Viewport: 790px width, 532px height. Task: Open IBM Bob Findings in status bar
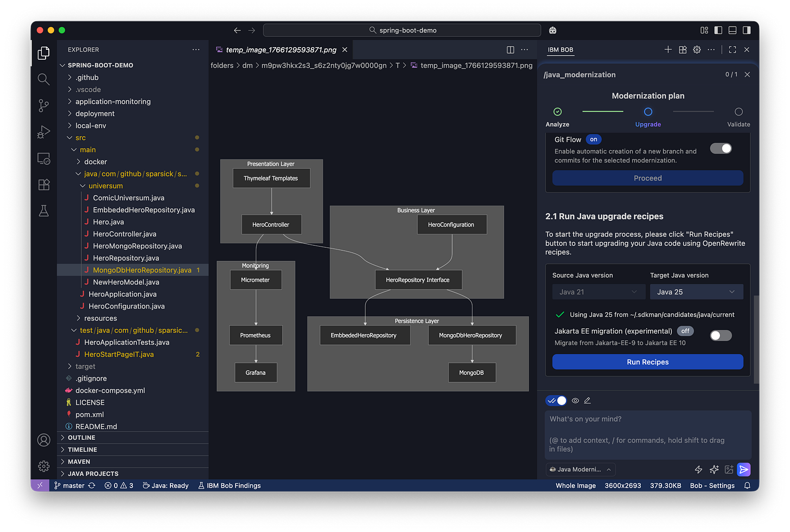click(x=230, y=485)
